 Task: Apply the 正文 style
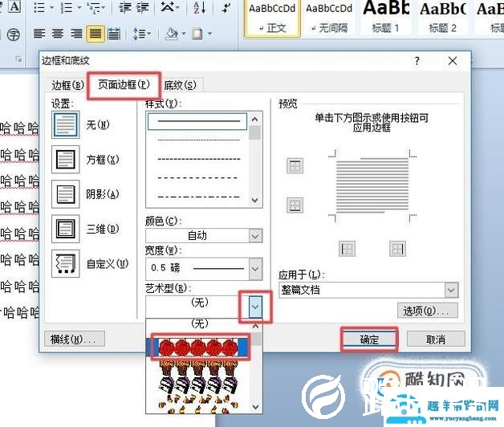(272, 18)
